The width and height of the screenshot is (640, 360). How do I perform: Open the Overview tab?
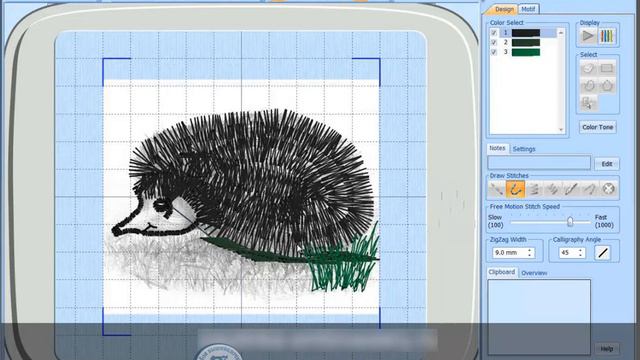534,273
